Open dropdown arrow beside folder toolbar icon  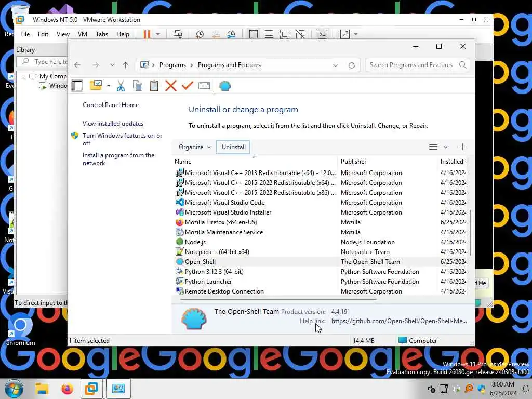click(109, 86)
